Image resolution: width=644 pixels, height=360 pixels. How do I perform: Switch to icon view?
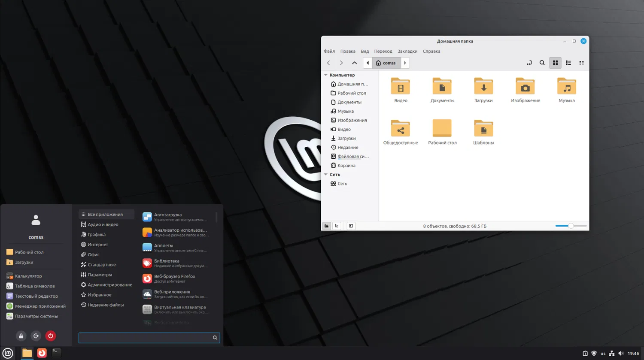pos(555,63)
